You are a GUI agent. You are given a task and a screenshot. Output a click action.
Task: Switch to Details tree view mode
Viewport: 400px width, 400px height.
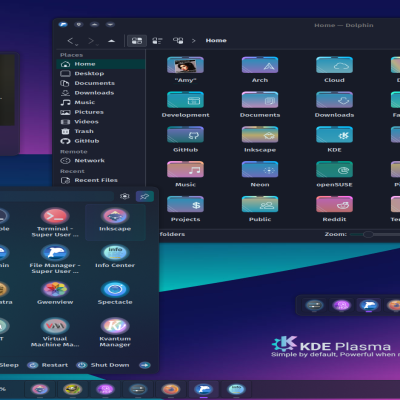178,41
